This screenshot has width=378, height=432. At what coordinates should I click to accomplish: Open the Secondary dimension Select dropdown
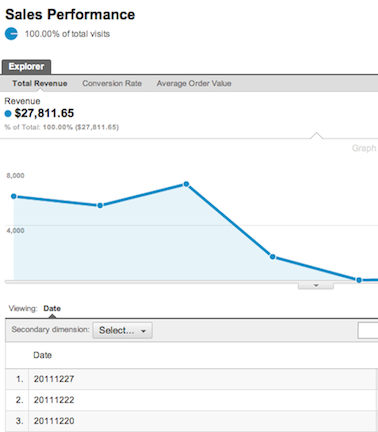pos(122,330)
